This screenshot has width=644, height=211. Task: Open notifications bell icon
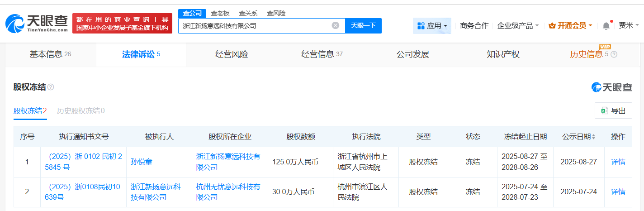pyautogui.click(x=606, y=26)
